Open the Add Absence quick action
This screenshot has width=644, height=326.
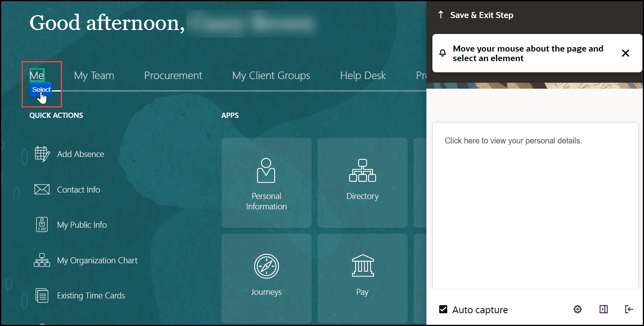pos(80,154)
